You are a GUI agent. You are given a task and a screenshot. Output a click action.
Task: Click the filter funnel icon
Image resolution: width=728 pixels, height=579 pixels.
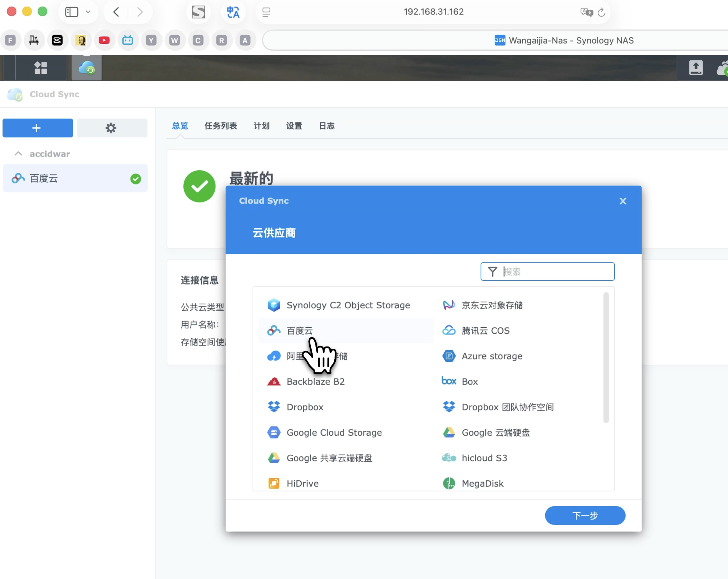(x=493, y=272)
